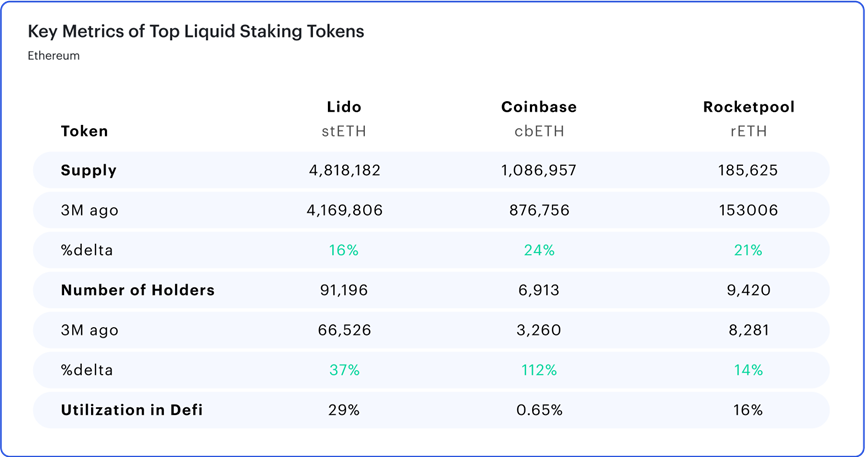
Task: Click the Lido column header
Action: pyautogui.click(x=344, y=107)
